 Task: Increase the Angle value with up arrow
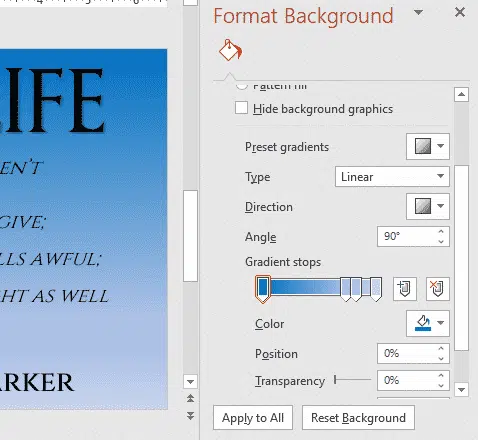pos(441,232)
